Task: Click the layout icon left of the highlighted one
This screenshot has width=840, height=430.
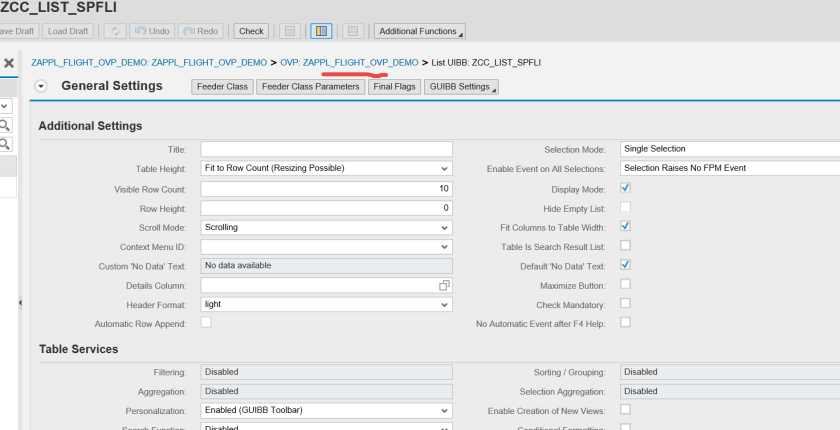Action: [290, 31]
